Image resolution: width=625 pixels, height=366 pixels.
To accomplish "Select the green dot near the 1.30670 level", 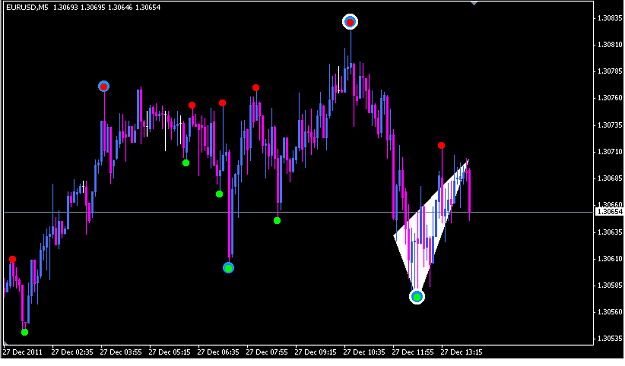I will 219,194.
